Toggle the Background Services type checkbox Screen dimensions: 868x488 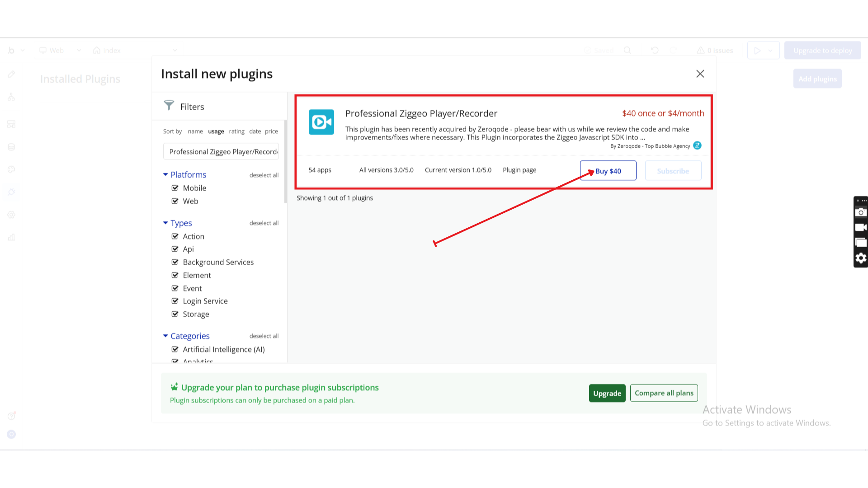pos(175,262)
